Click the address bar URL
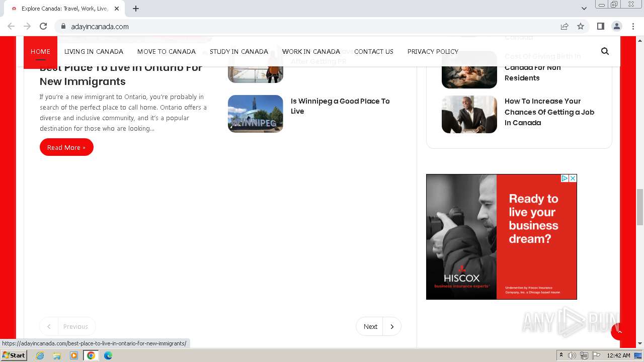This screenshot has height=362, width=644. (x=100, y=26)
